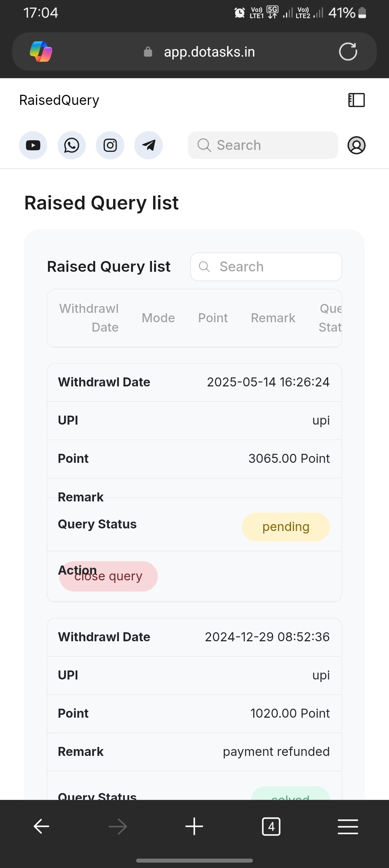Screen dimensions: 389x868
Task: Open the Telegram channel icon
Action: [x=148, y=145]
